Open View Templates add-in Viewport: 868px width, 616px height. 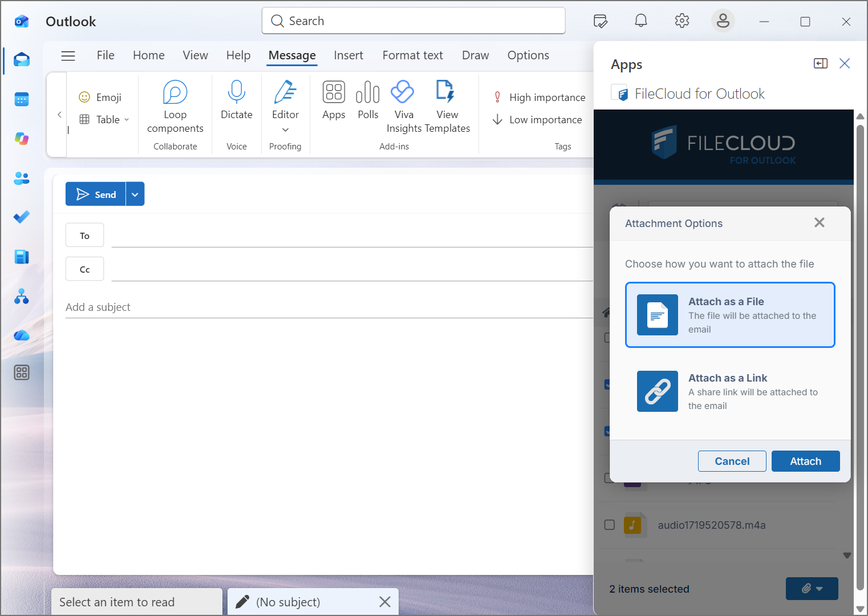pyautogui.click(x=447, y=108)
